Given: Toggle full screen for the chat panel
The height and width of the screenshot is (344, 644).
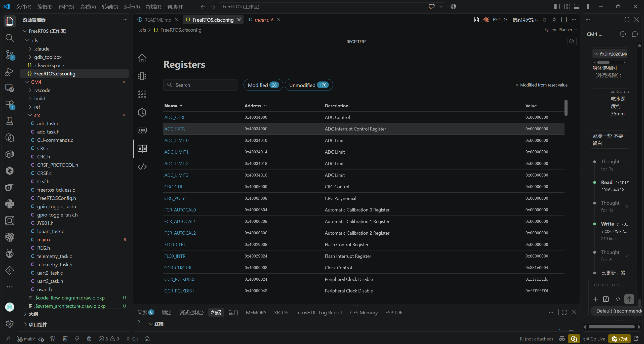Looking at the screenshot, I should pos(627,20).
